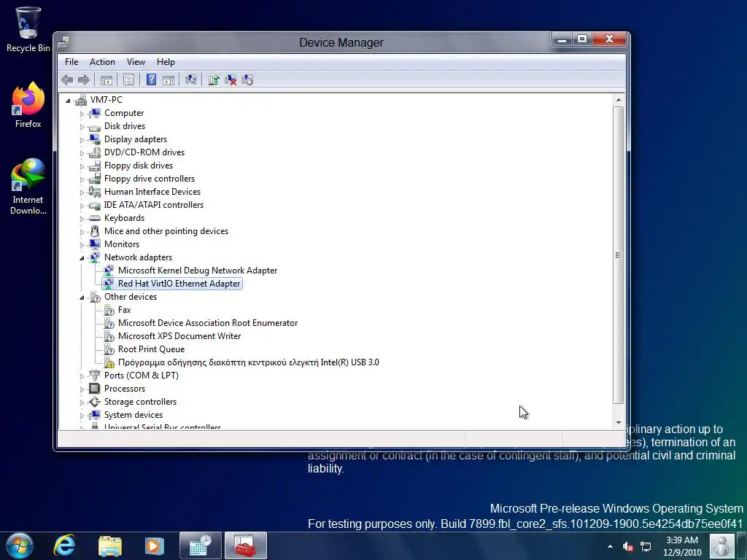Viewport: 747px width, 560px height.
Task: Select Microsoft XPS Document Writer entry
Action: pos(179,335)
